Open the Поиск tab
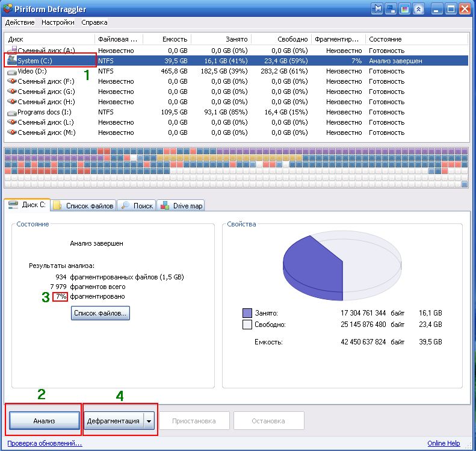Screen dimensions: 476x451 [x=137, y=206]
